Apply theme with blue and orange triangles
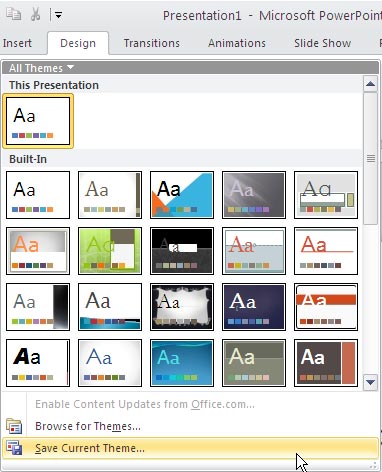This screenshot has width=382, height=472. (x=182, y=195)
